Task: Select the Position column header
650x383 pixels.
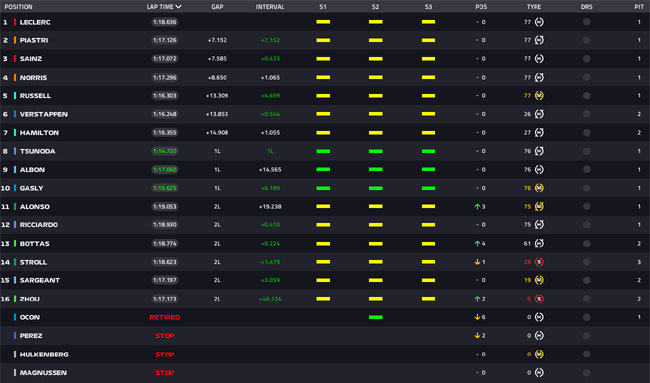Action: (18, 7)
